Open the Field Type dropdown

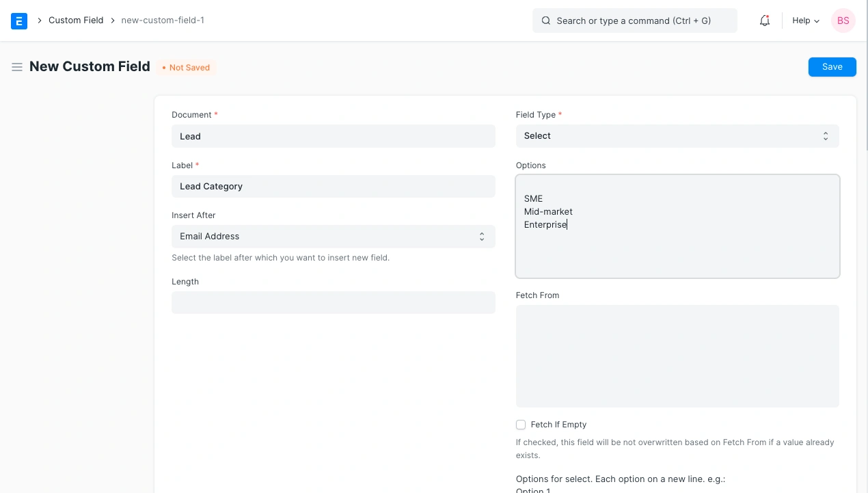click(x=677, y=136)
